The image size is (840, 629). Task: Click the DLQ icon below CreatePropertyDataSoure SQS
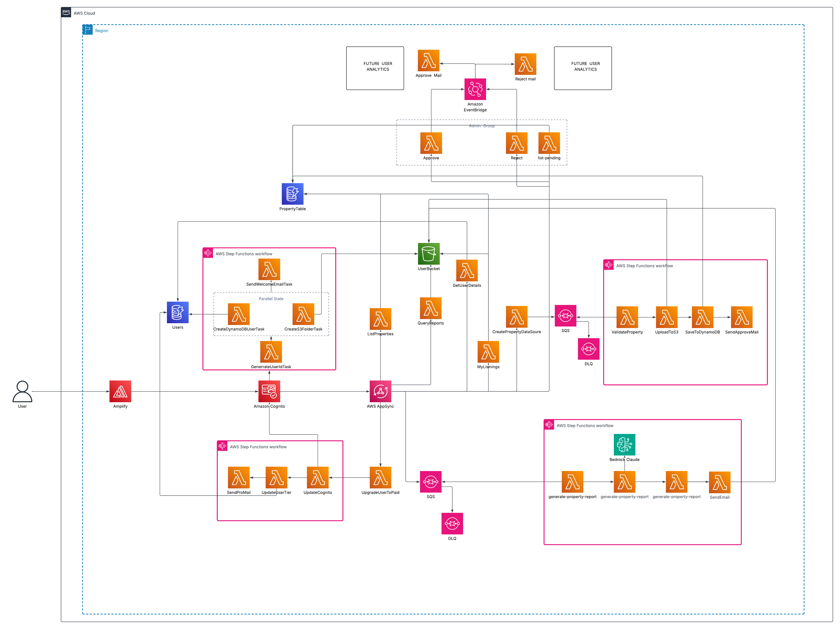pos(589,349)
